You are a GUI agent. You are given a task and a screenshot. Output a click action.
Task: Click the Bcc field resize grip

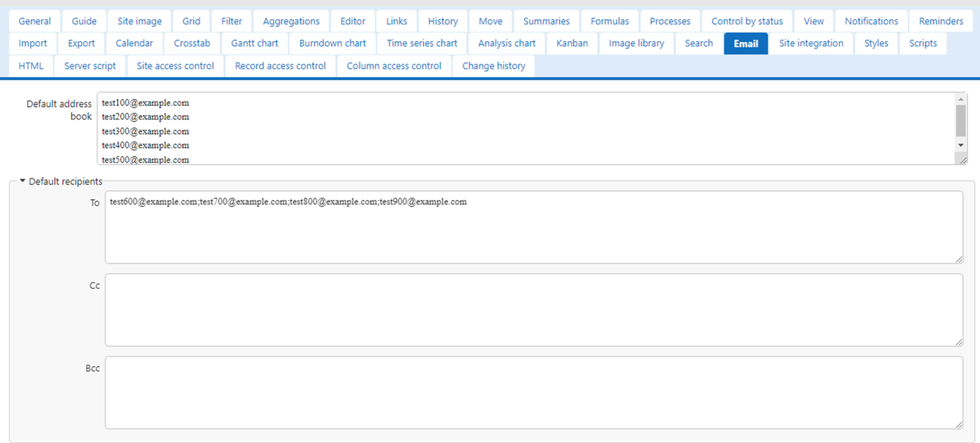click(958, 423)
